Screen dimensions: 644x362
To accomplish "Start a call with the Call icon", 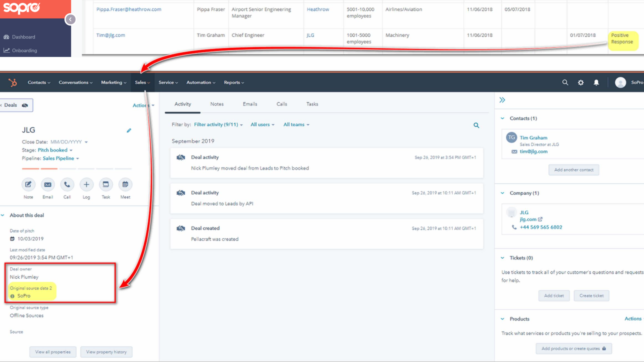I will (67, 184).
